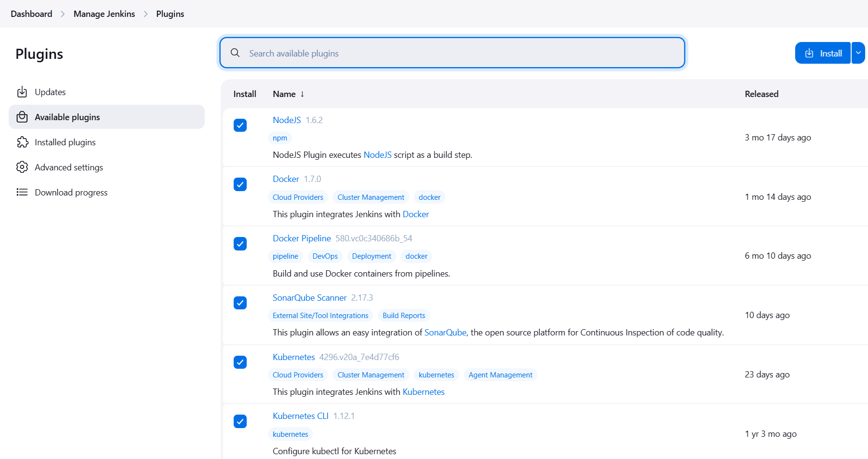This screenshot has height=459, width=868.
Task: Click the Updates download icon in sidebar
Action: (22, 92)
